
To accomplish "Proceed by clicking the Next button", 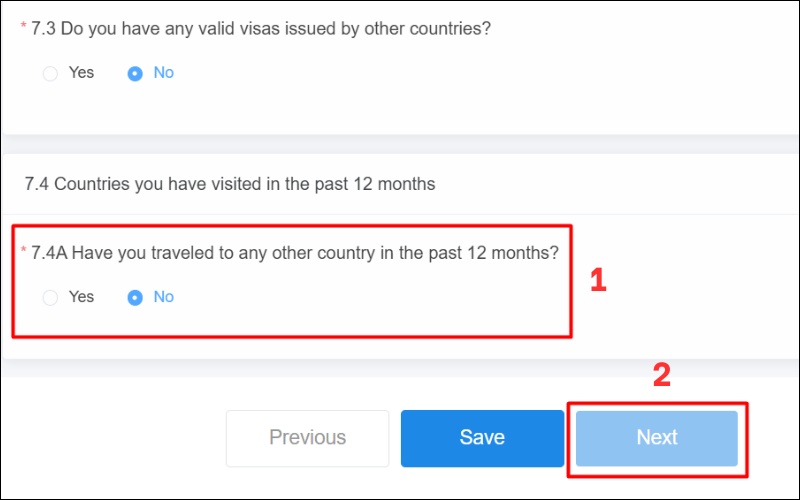I will 656,438.
